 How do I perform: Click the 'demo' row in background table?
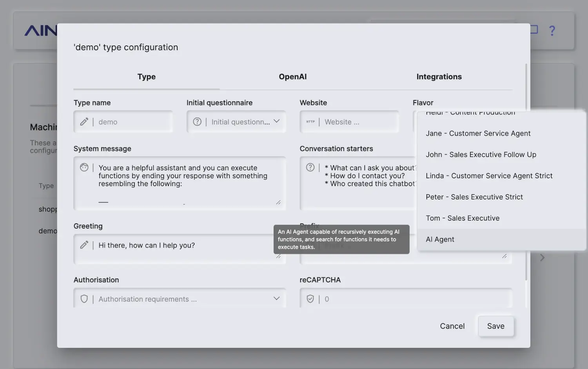pos(48,231)
